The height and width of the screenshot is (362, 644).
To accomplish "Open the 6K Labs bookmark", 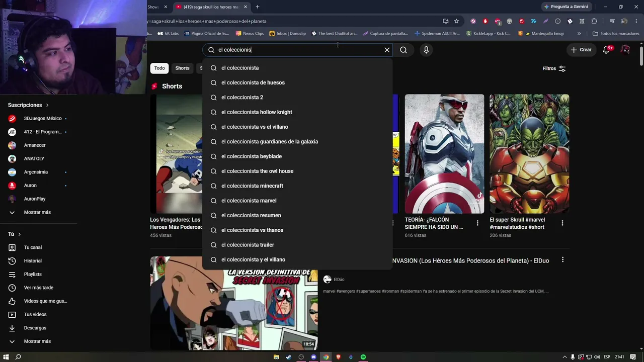I will [168, 34].
